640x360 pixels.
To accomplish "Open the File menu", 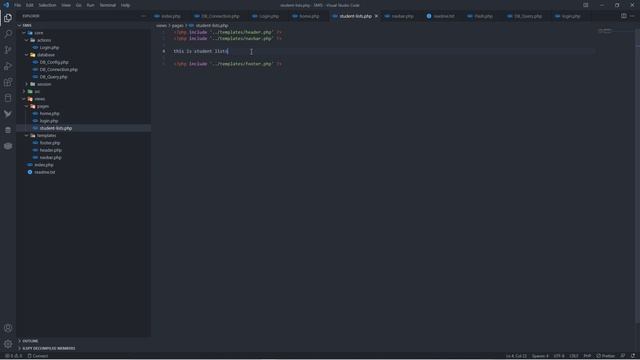I will point(18,5).
